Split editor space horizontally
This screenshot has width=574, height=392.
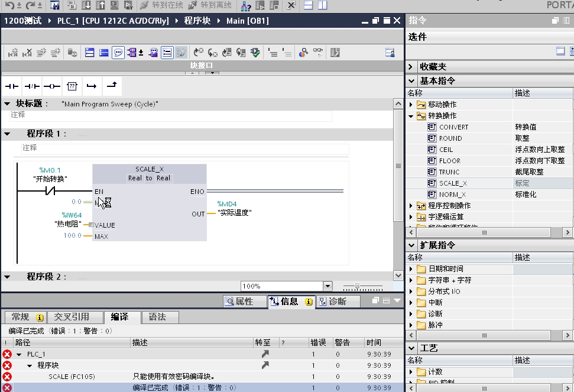[x=308, y=5]
